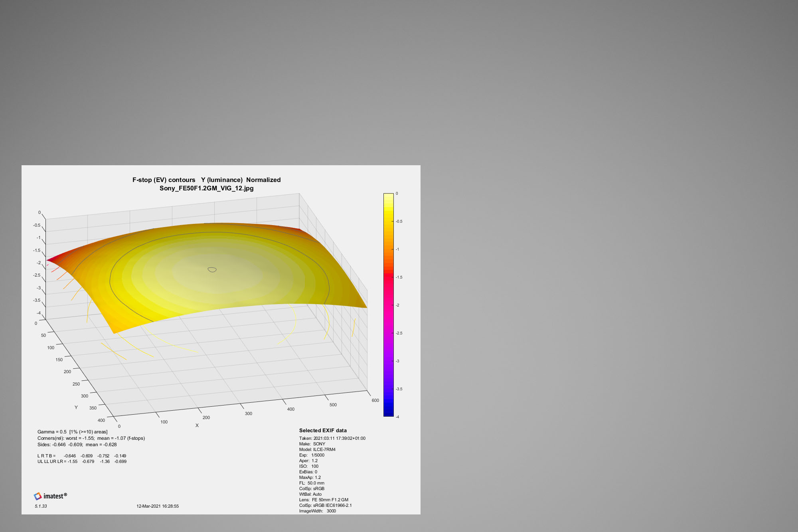The height and width of the screenshot is (532, 798).
Task: Click the 'Gamma = 0.5' text line
Action: tap(72, 432)
